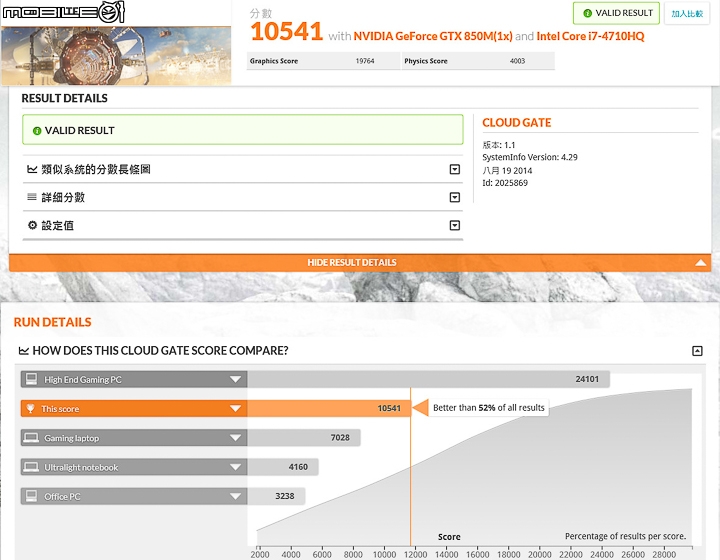720x560 pixels.
Task: Click the Percentage of results per score label
Action: (x=625, y=536)
